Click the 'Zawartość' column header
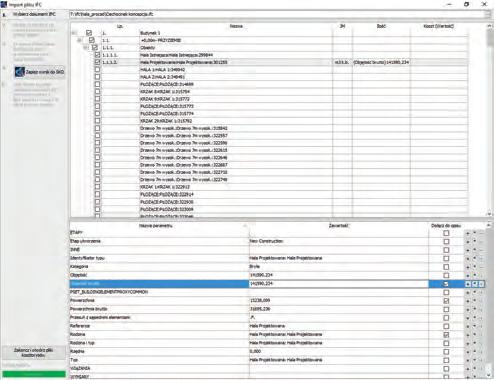Viewport: 494px width, 380px height. tap(339, 226)
